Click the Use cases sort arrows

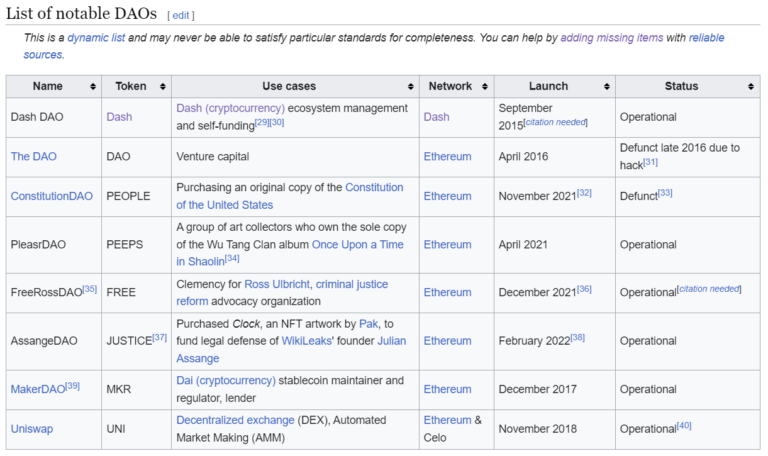point(410,87)
